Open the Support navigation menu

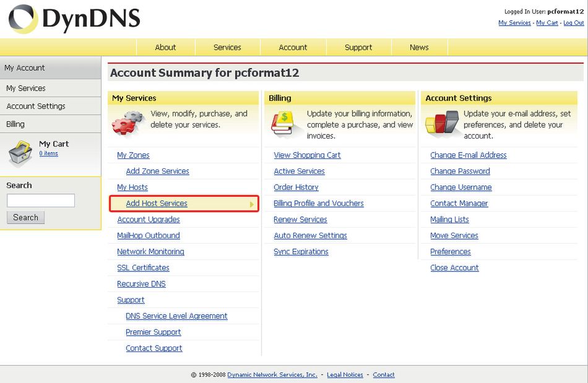tap(358, 48)
